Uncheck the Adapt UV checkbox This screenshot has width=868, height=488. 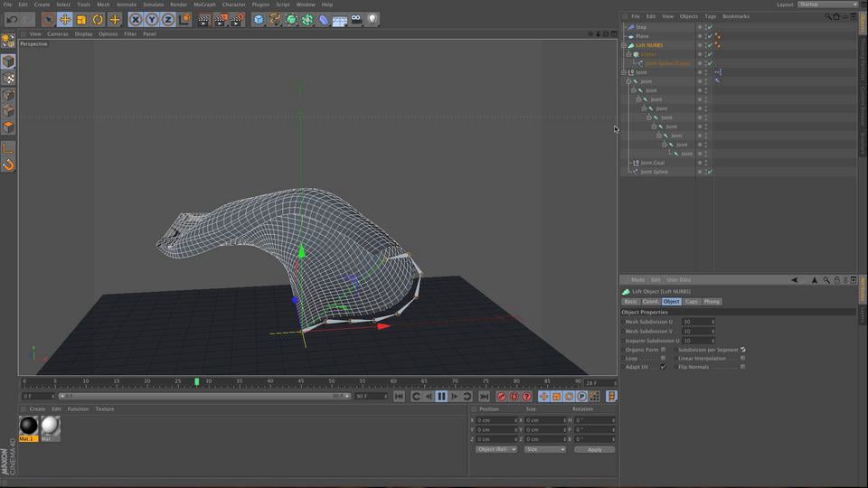tap(663, 367)
